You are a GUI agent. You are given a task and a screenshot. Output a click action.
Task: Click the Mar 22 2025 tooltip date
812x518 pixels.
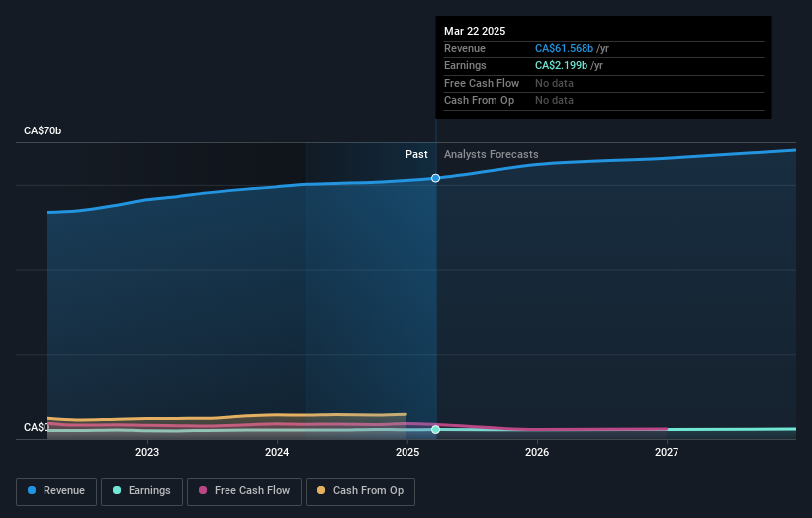point(475,31)
